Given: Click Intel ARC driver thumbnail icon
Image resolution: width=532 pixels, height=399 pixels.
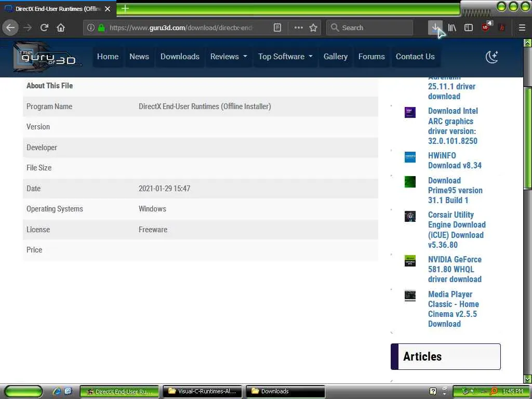Looking at the screenshot, I should (410, 112).
